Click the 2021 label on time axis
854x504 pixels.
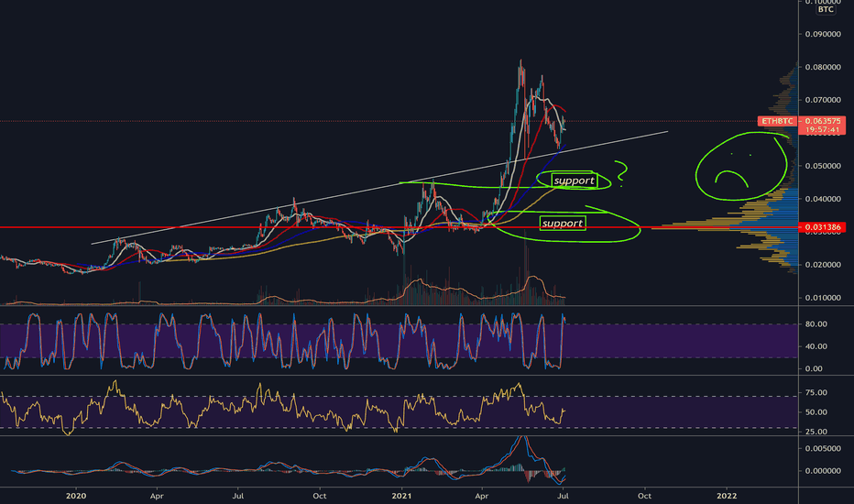pos(401,496)
